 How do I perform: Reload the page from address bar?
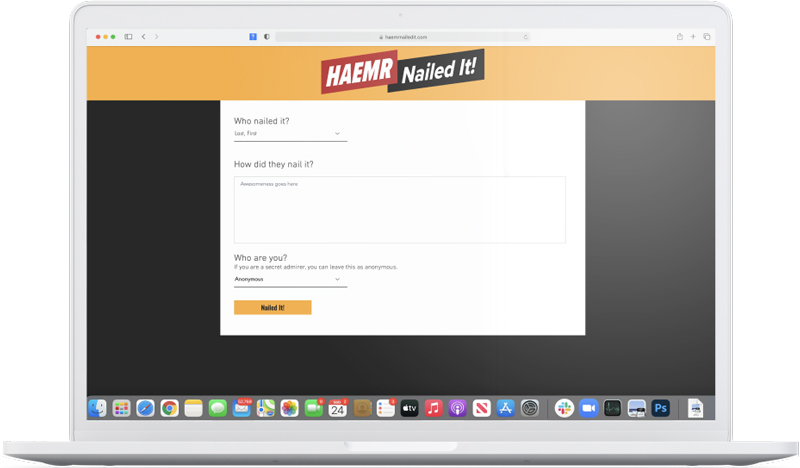click(x=526, y=37)
